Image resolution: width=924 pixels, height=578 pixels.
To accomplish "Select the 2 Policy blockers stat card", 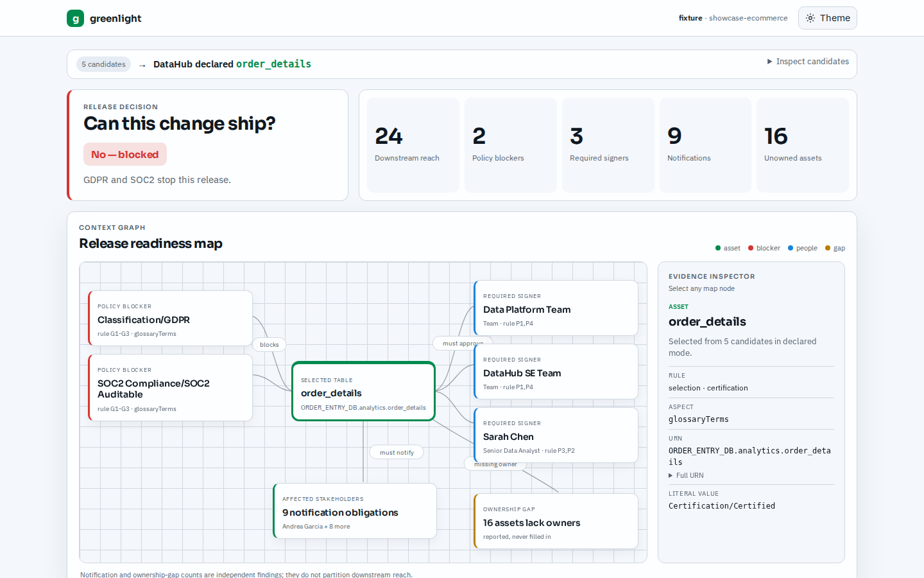I will click(x=511, y=145).
